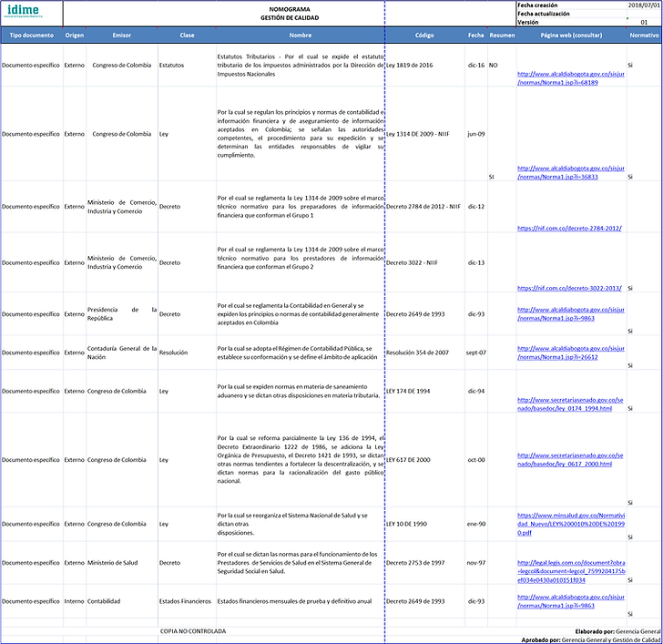Click the 'Aprobado por' footer line
663x644 pixels.
(x=591, y=640)
